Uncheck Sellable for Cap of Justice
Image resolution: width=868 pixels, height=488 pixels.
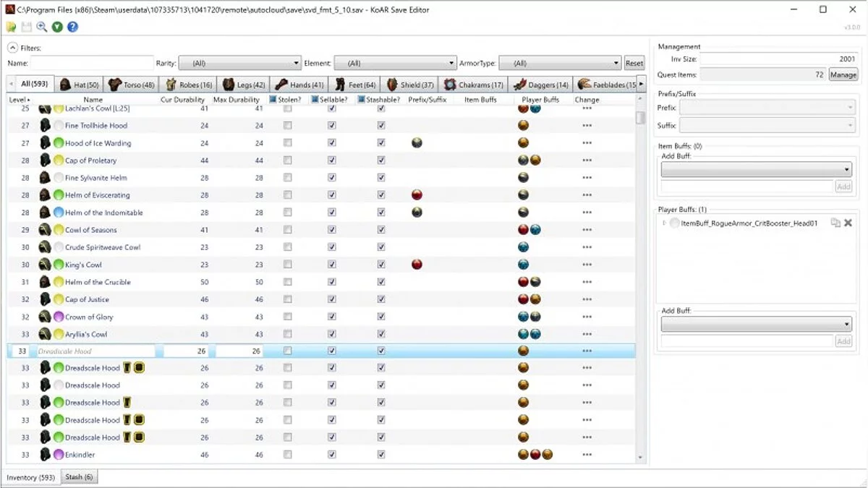pos(332,299)
